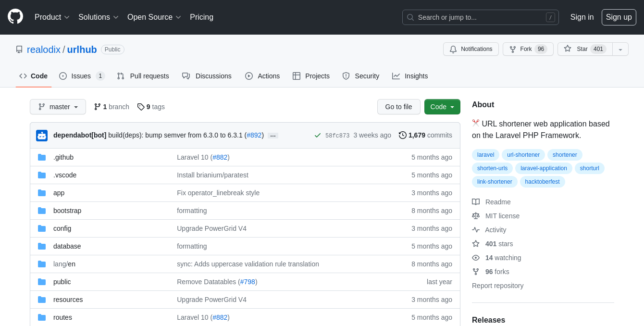This screenshot has width=644, height=326.
Task: Open the master branch dropdown
Action: click(x=58, y=107)
